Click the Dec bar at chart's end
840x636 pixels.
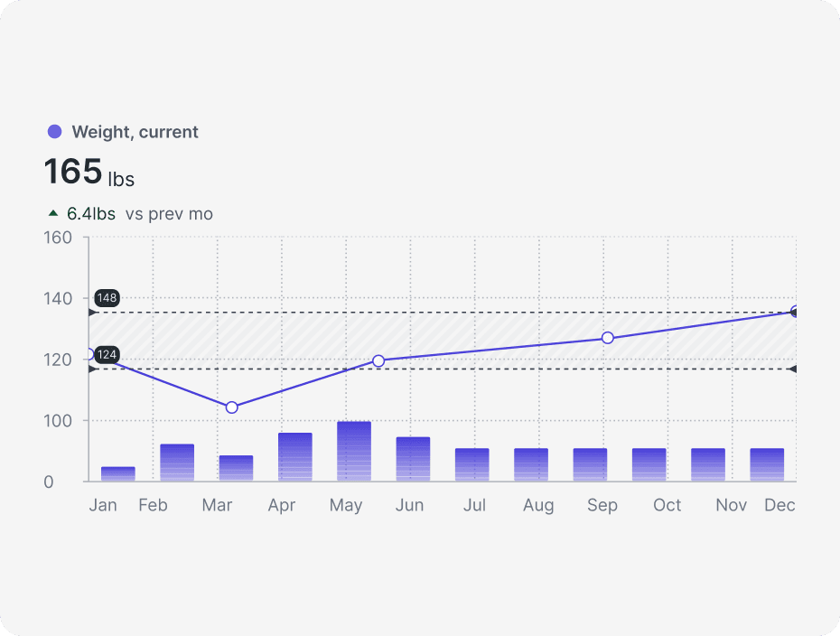(x=767, y=464)
